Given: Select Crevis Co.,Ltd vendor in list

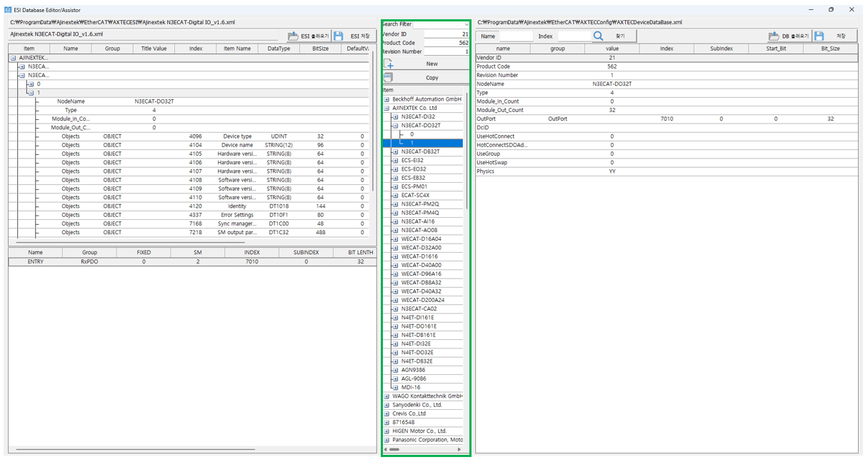Looking at the screenshot, I should click(x=409, y=413).
